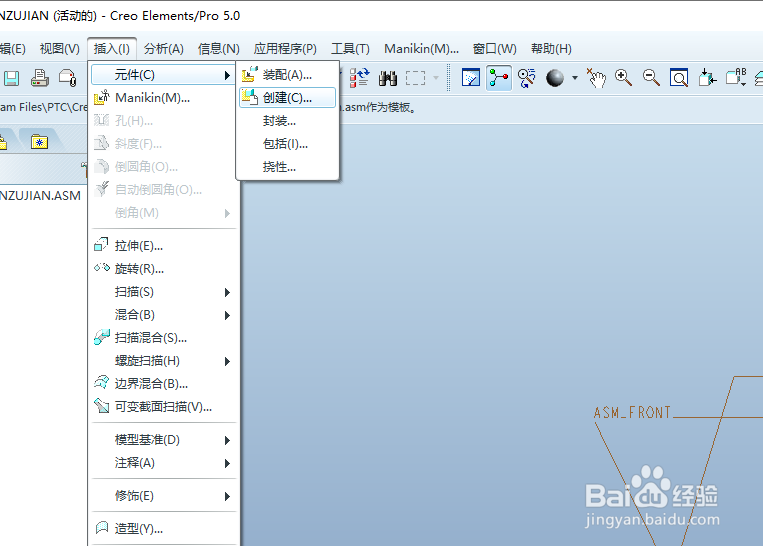Click the 拉伸 extrude icon in menu

101,244
